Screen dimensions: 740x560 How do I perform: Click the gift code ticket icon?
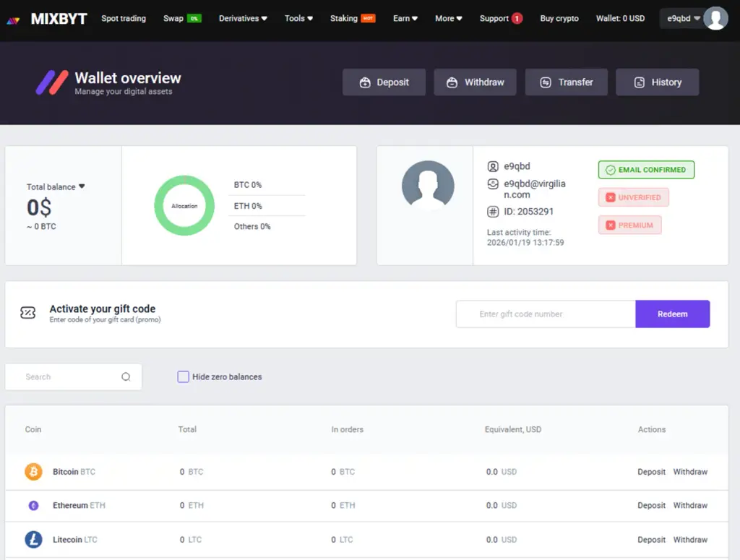tap(28, 312)
